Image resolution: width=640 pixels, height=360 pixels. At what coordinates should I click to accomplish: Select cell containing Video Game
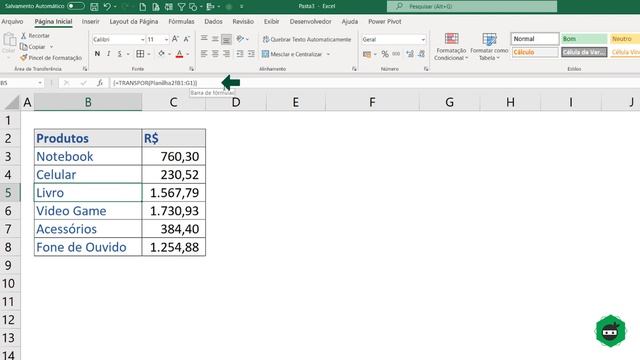88,211
